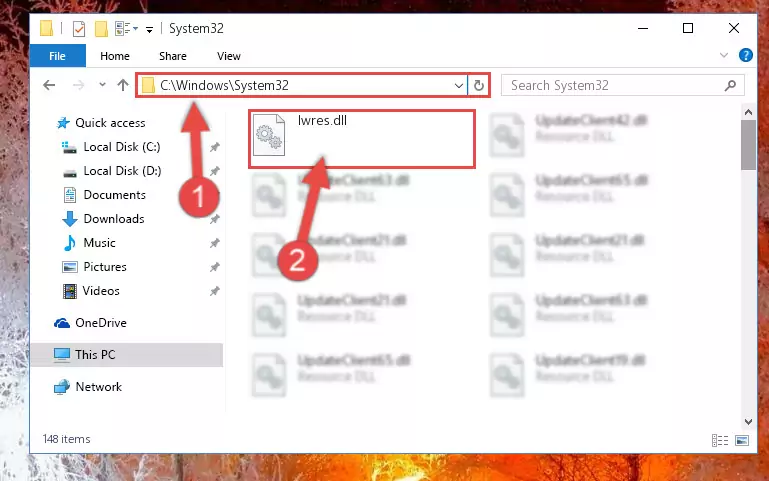Click the address bar path C:\Windows\System32

[x=224, y=85]
